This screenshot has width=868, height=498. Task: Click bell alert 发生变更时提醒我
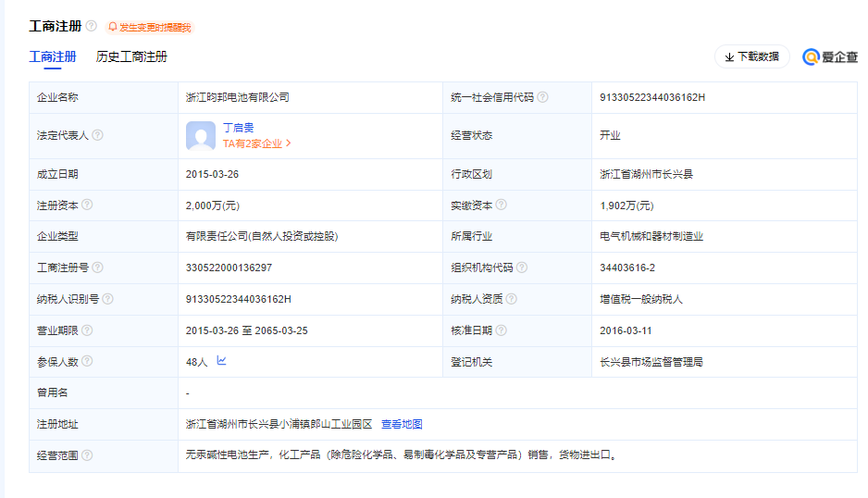(x=150, y=27)
